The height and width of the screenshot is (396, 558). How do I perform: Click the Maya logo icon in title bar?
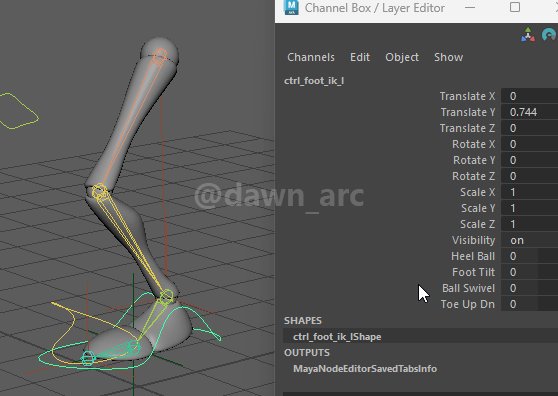(x=291, y=7)
